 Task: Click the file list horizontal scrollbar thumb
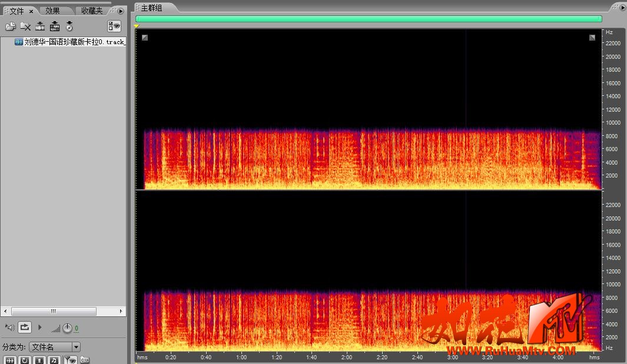[x=54, y=311]
